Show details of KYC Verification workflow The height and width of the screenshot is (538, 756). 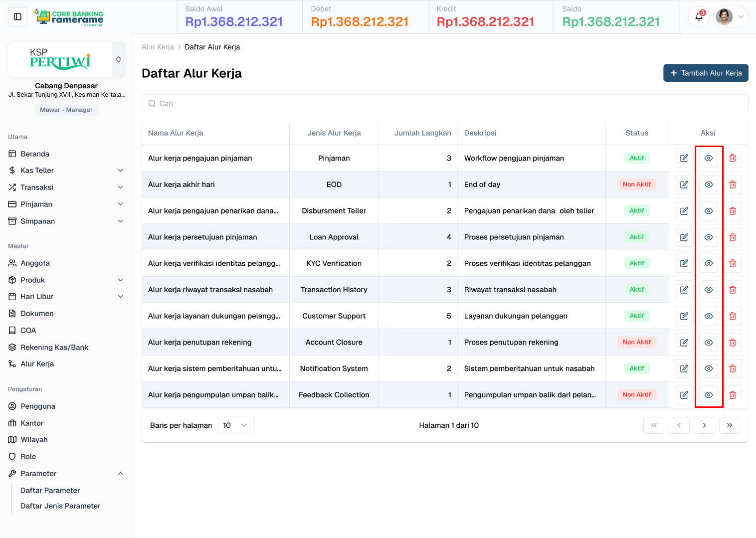708,263
